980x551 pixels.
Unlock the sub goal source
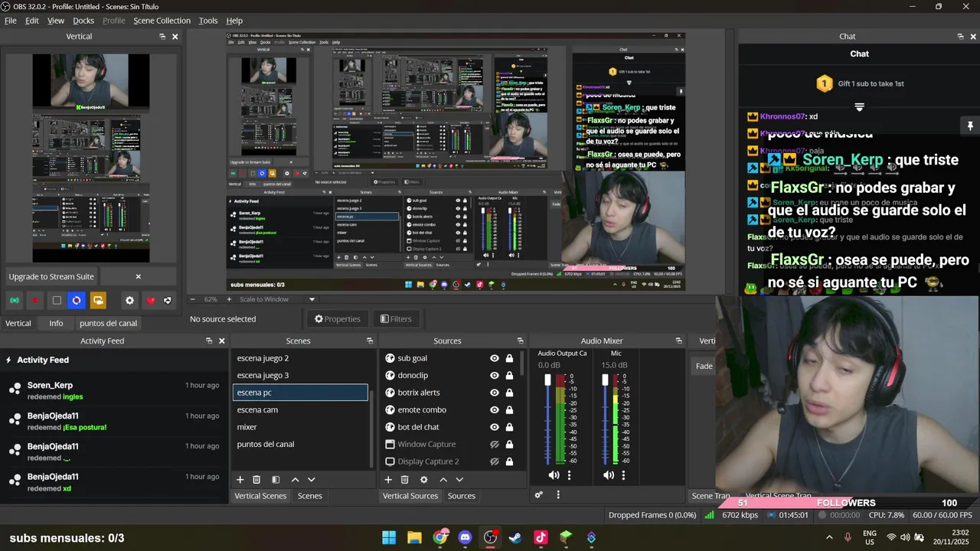[x=509, y=358]
